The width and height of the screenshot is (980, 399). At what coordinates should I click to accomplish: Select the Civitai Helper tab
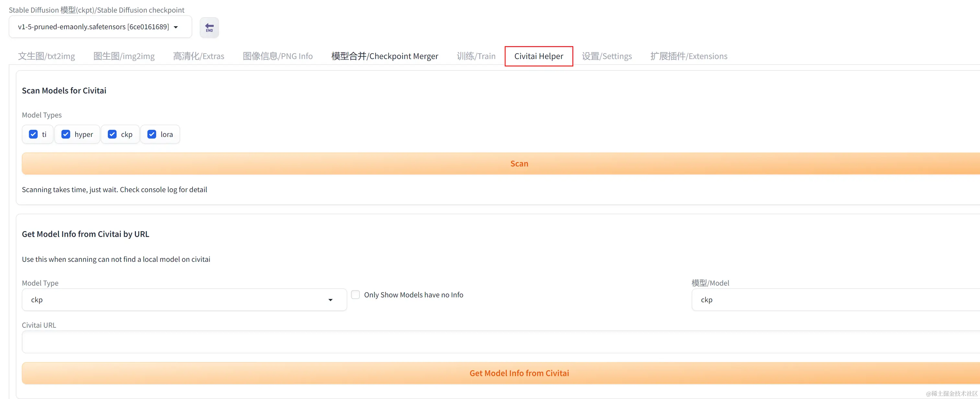(539, 56)
